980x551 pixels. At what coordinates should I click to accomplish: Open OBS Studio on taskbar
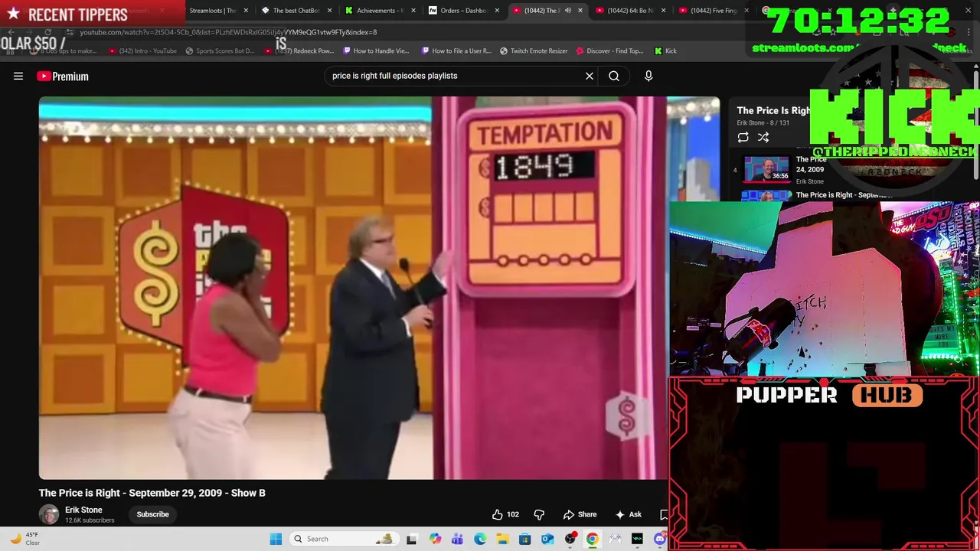[570, 539]
